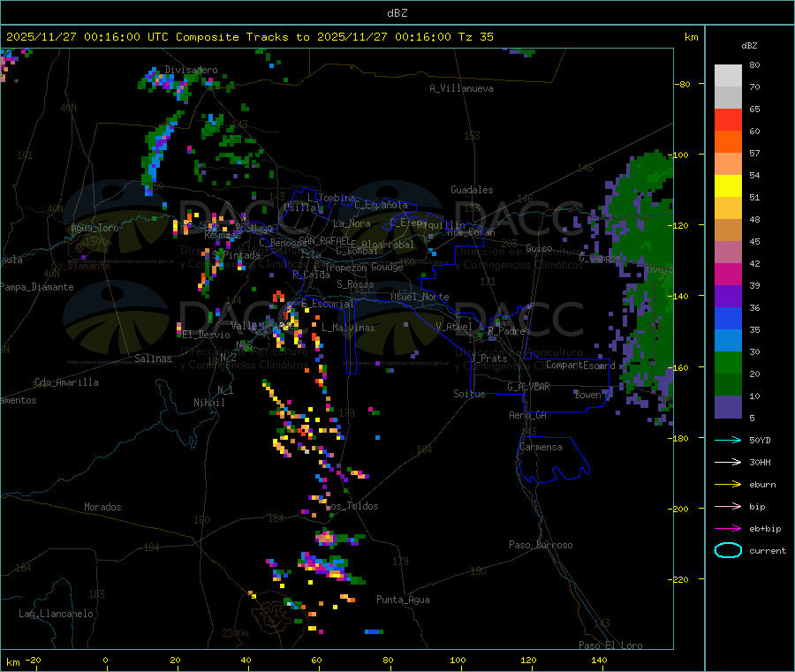Click the 'Pampa_Diamante' map label
The width and height of the screenshot is (795, 672).
click(x=37, y=287)
